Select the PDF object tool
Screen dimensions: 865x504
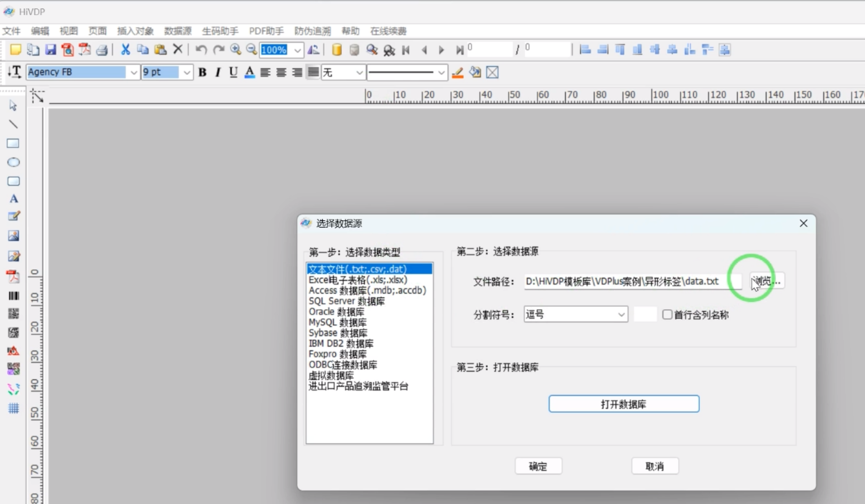click(13, 276)
